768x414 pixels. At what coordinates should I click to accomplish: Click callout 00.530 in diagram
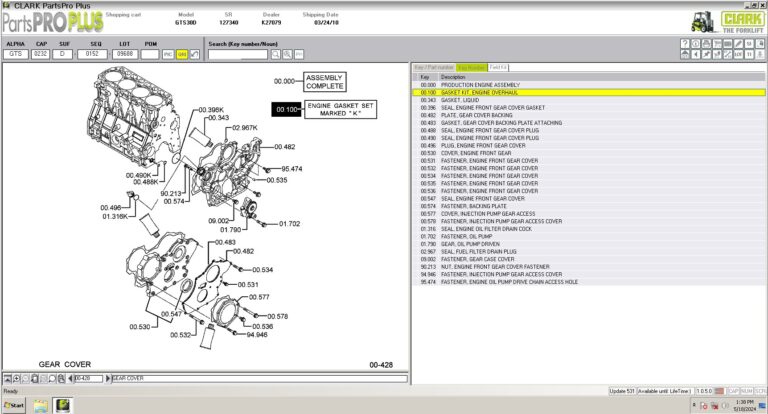tap(140, 326)
